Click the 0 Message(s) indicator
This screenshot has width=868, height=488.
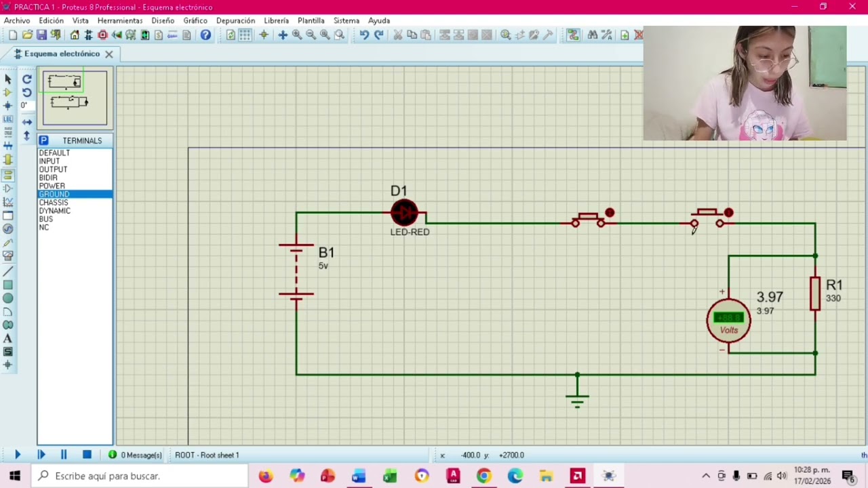pos(135,455)
